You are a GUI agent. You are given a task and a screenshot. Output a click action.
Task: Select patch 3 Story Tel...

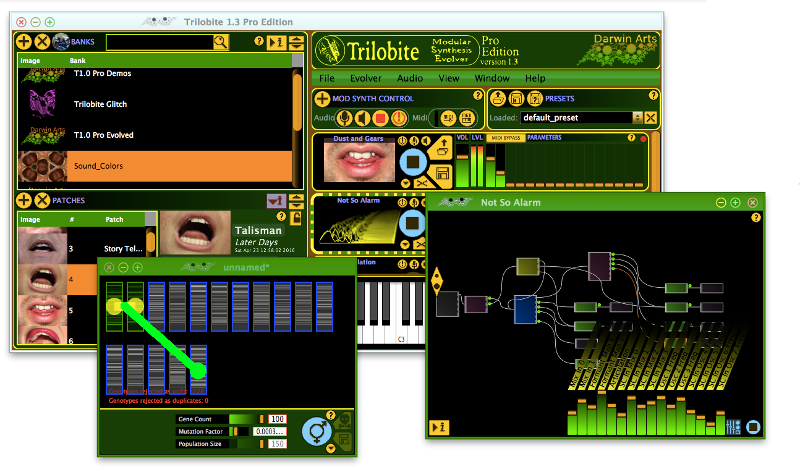click(x=82, y=248)
